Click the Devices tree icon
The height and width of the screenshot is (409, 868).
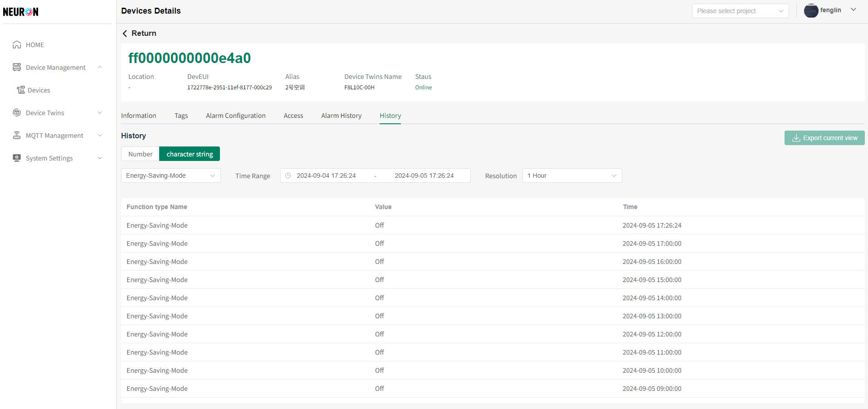(21, 90)
